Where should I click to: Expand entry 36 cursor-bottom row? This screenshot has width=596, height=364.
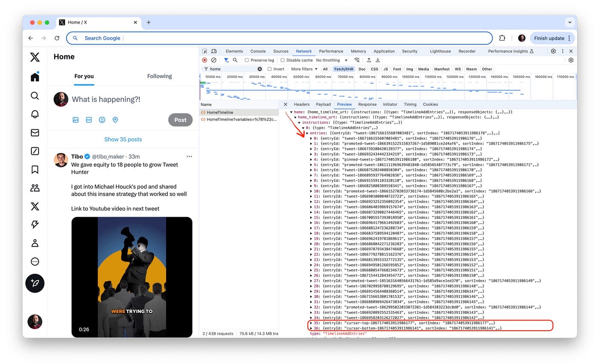(x=311, y=328)
